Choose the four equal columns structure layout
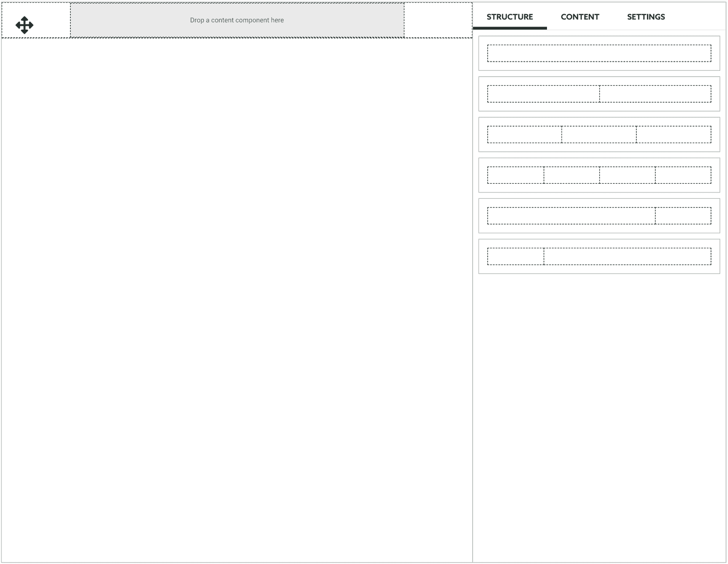The width and height of the screenshot is (728, 564). pyautogui.click(x=599, y=175)
